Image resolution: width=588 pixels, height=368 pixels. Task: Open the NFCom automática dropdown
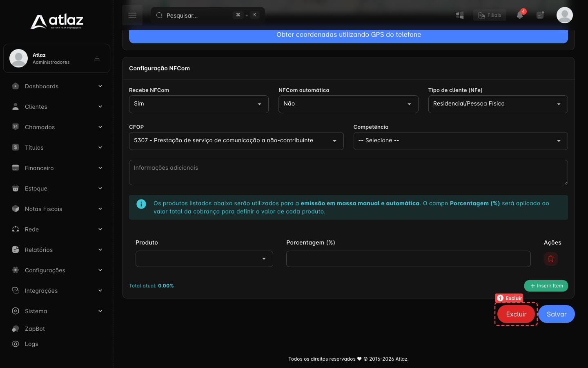click(348, 104)
